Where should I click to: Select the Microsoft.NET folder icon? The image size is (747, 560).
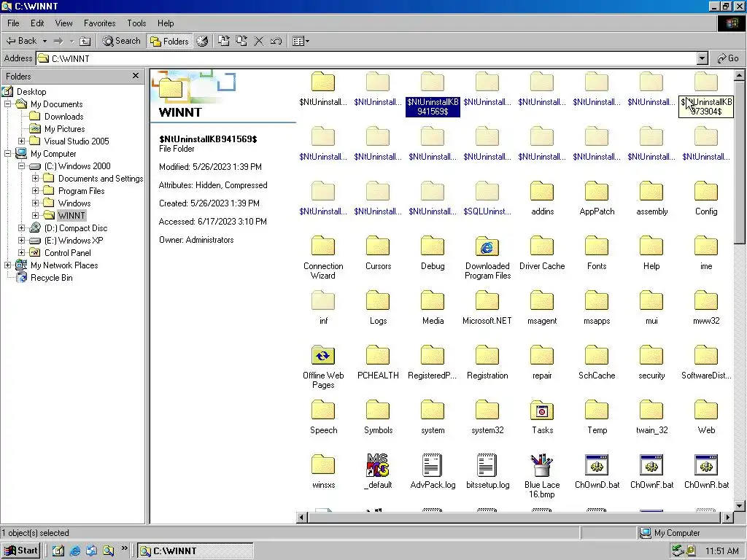pyautogui.click(x=487, y=301)
